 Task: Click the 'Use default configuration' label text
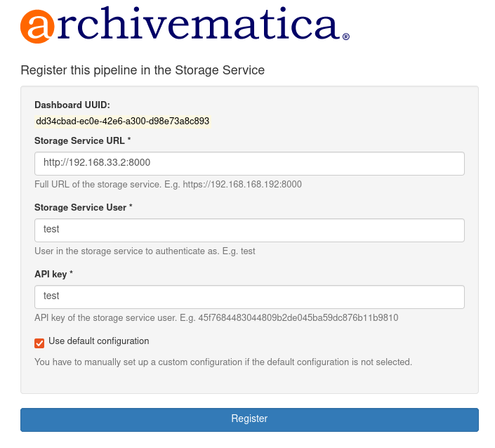pos(99,341)
